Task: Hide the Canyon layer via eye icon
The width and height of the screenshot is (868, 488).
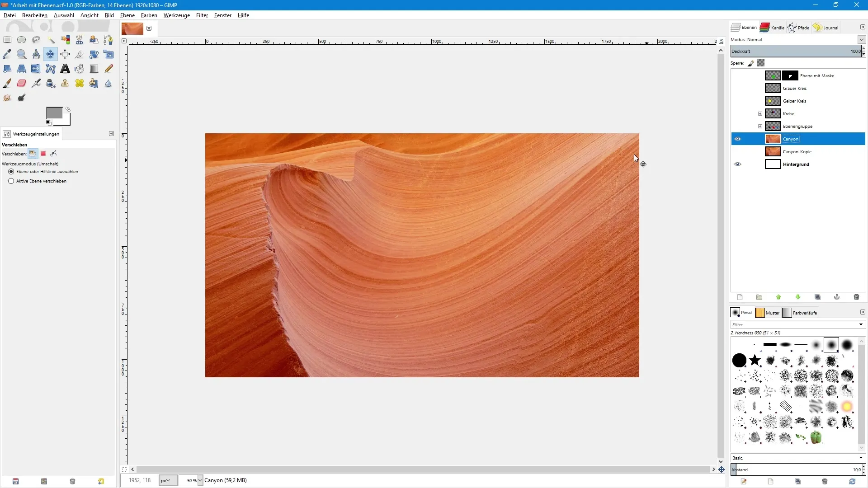Action: pyautogui.click(x=738, y=139)
